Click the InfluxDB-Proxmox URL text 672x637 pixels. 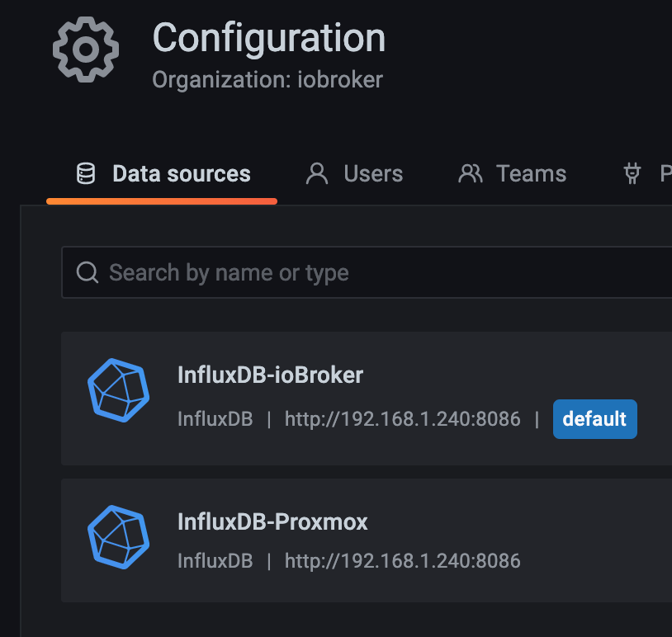(x=402, y=561)
